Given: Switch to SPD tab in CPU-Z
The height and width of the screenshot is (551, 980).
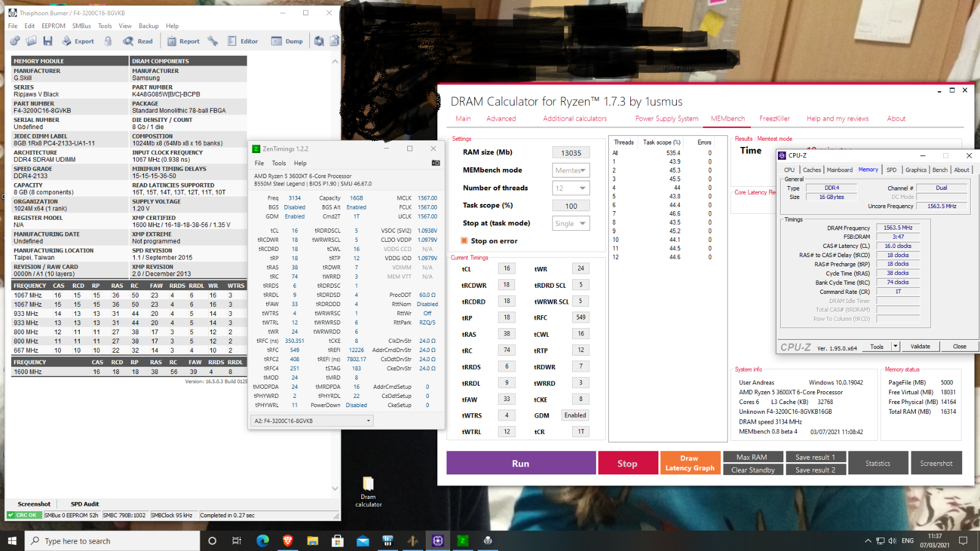Looking at the screenshot, I should [891, 170].
